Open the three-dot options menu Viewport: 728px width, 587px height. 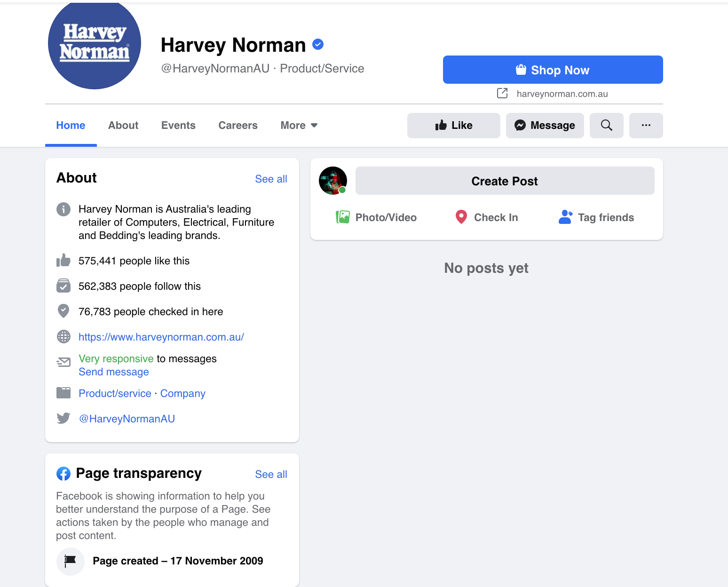tap(646, 126)
